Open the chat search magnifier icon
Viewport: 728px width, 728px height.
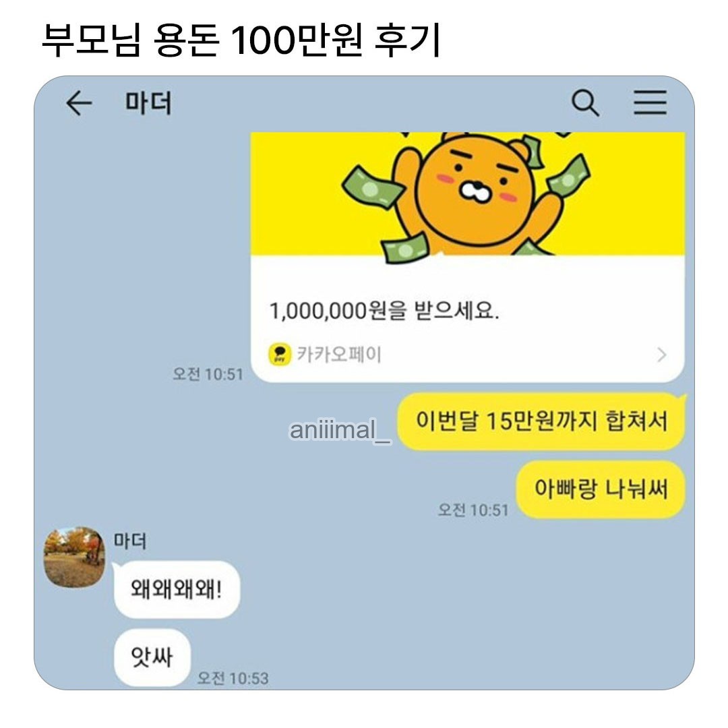tap(585, 102)
